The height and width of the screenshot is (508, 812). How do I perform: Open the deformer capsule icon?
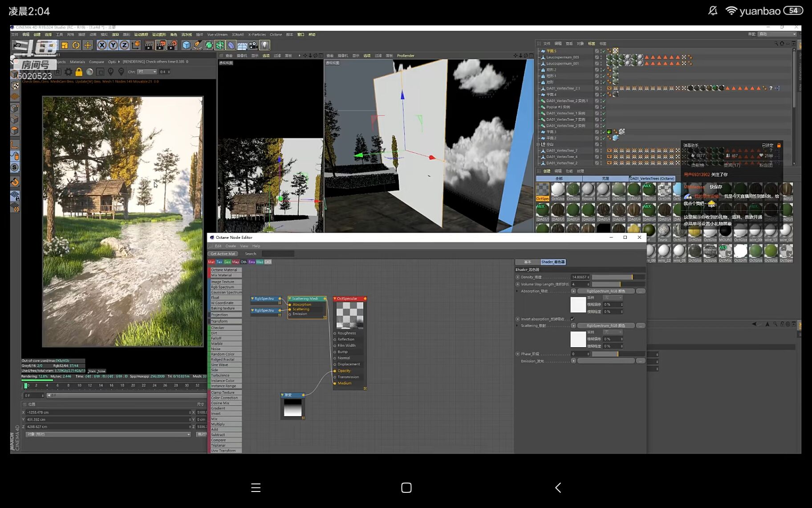231,45
